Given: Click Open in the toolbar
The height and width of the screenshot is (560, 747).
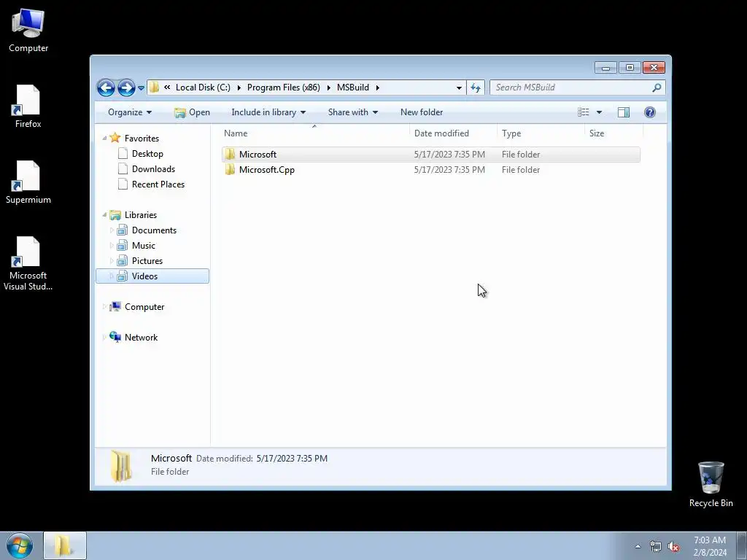Looking at the screenshot, I should (x=192, y=112).
